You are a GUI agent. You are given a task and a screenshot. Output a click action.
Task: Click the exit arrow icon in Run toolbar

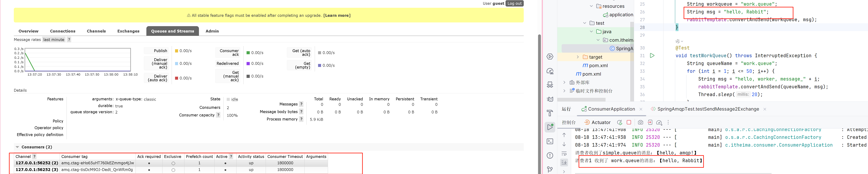coord(650,123)
